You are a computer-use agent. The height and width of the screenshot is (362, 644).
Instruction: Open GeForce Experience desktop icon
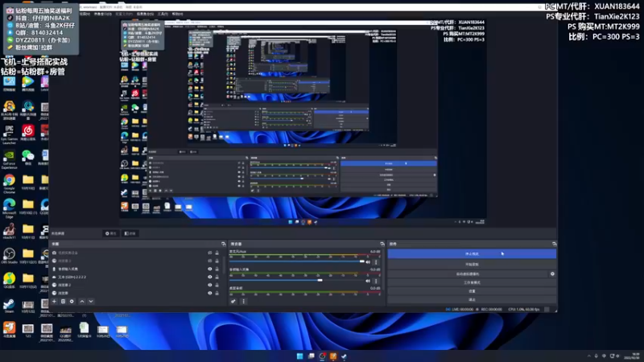(x=9, y=159)
